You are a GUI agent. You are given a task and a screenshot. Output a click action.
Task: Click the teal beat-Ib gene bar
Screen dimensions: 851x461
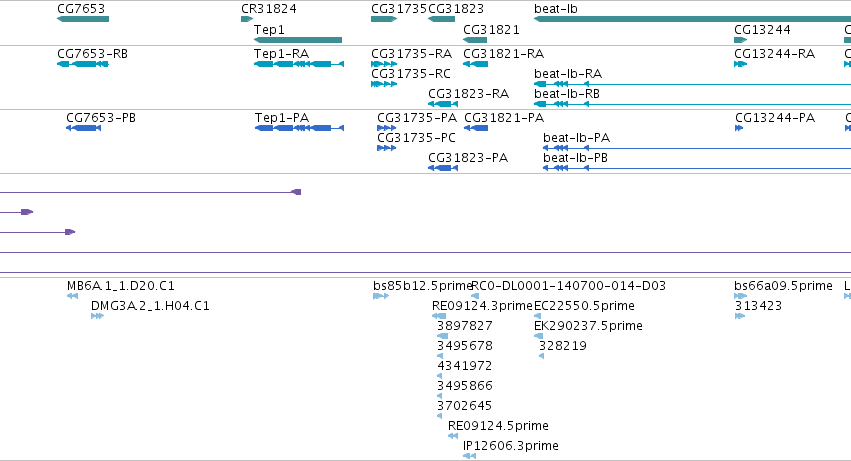coord(693,19)
